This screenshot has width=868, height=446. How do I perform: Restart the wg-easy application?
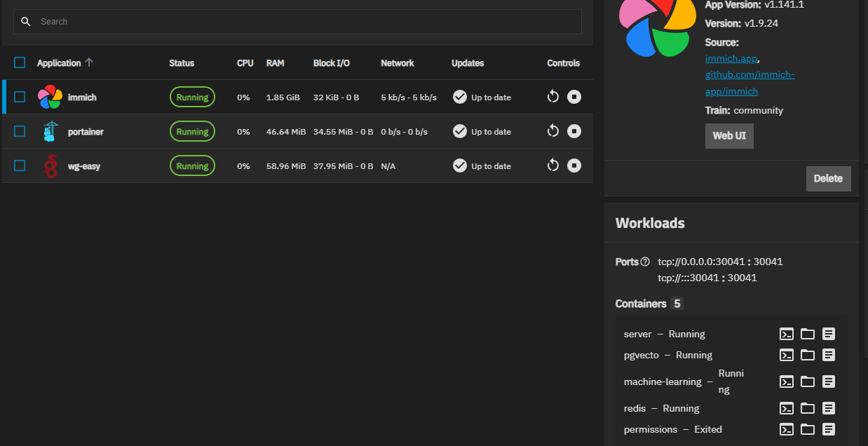pos(553,165)
